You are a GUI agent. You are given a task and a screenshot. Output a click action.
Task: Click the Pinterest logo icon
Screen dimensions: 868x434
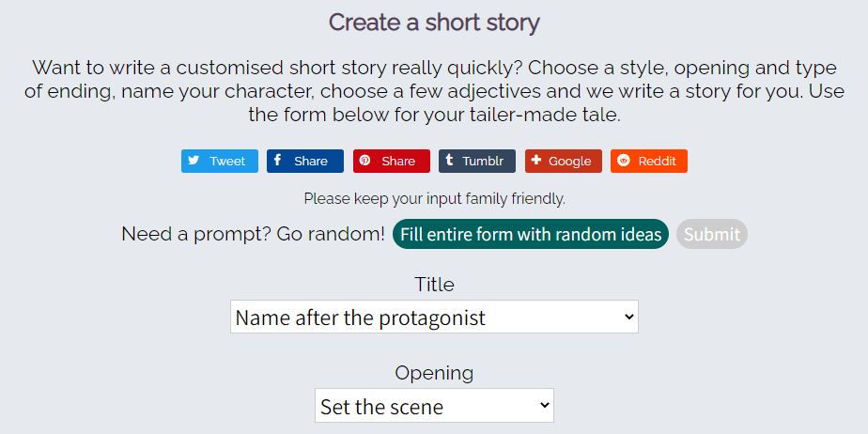click(364, 161)
